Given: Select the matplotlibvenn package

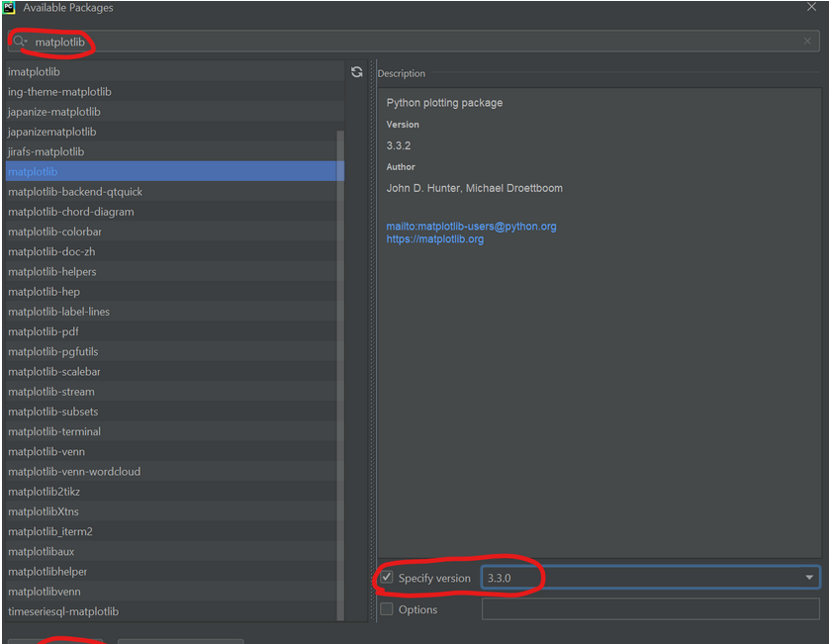Looking at the screenshot, I should click(x=174, y=592).
